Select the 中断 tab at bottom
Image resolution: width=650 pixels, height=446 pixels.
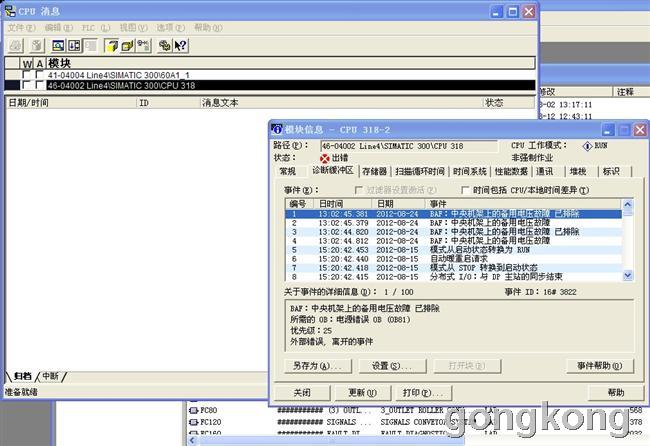50,376
